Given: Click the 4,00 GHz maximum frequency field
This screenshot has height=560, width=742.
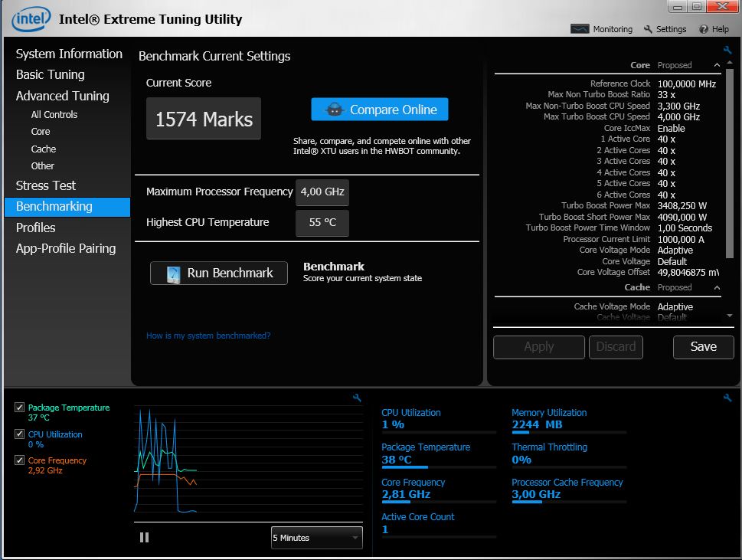Looking at the screenshot, I should 322,192.
